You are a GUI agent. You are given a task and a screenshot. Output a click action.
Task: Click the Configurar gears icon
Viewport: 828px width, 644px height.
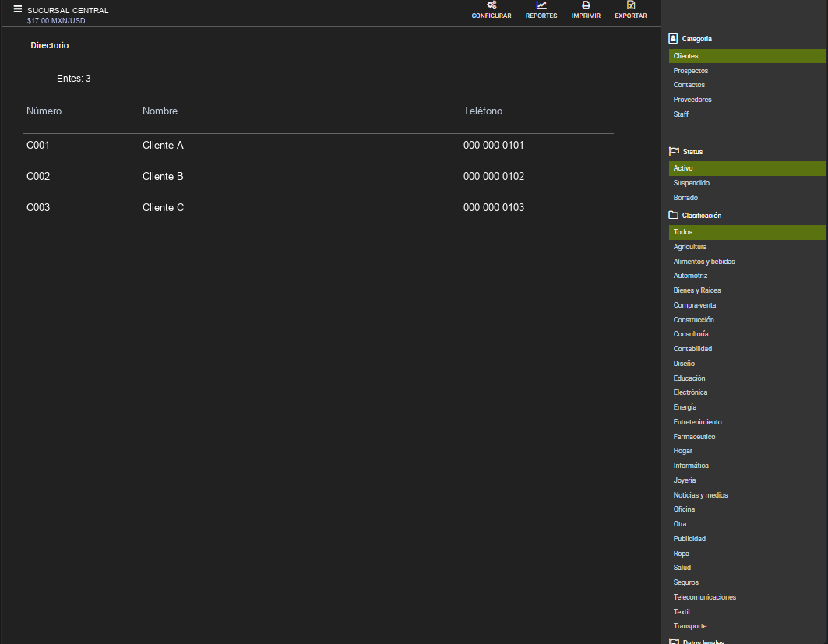coord(492,5)
